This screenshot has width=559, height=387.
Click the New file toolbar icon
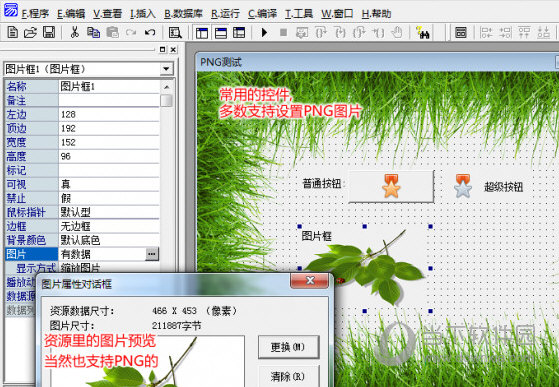[13, 32]
